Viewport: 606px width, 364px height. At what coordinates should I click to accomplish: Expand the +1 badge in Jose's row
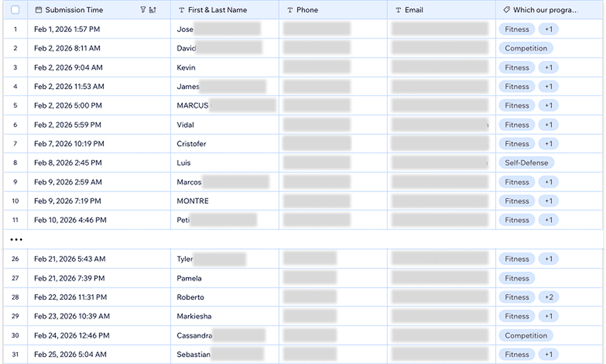tap(549, 29)
